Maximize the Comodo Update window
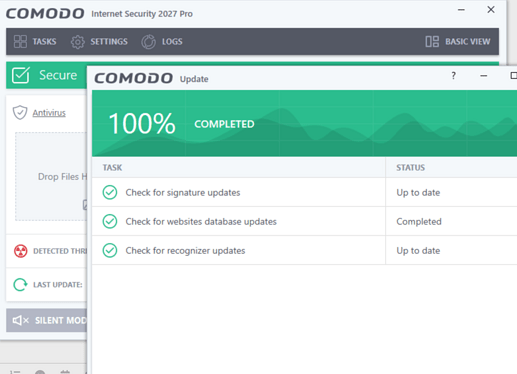 click(x=513, y=76)
